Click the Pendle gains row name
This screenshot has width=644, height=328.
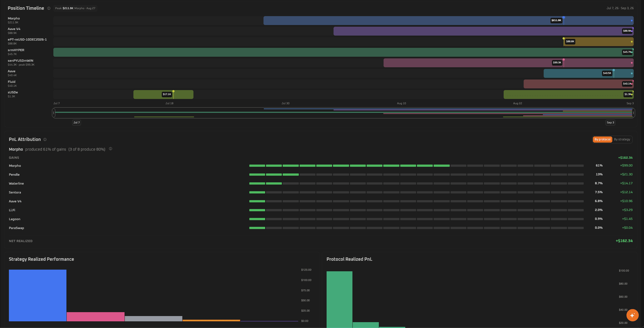point(14,175)
